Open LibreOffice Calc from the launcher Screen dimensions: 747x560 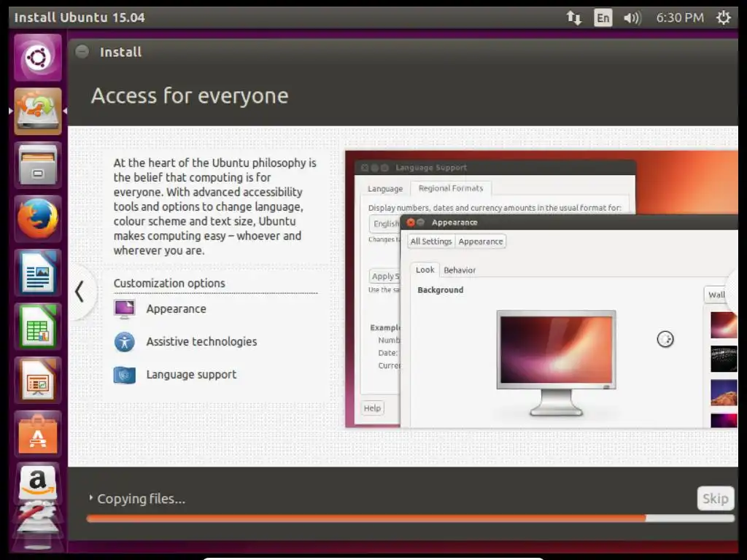click(x=38, y=327)
